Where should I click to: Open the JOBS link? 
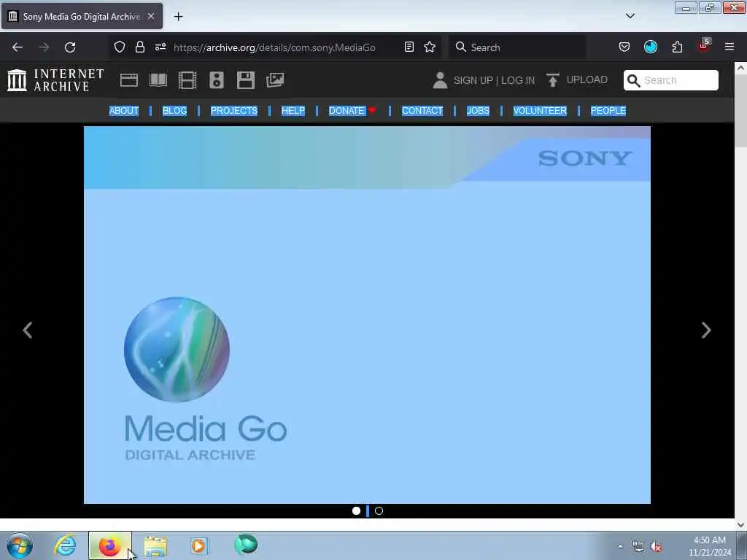[x=478, y=111]
